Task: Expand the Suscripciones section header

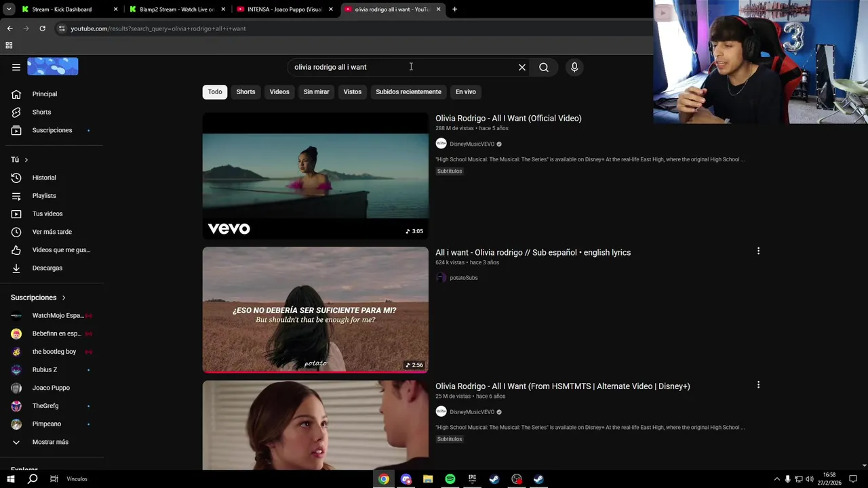Action: (38, 298)
